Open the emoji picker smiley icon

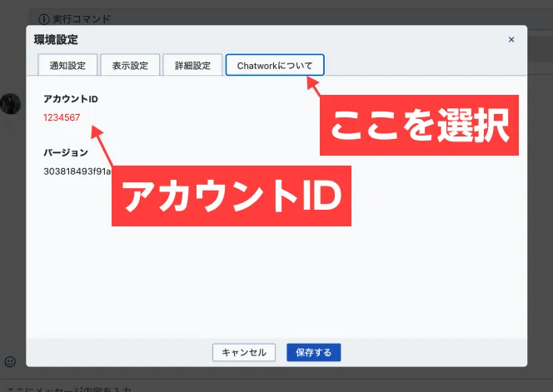10,361
